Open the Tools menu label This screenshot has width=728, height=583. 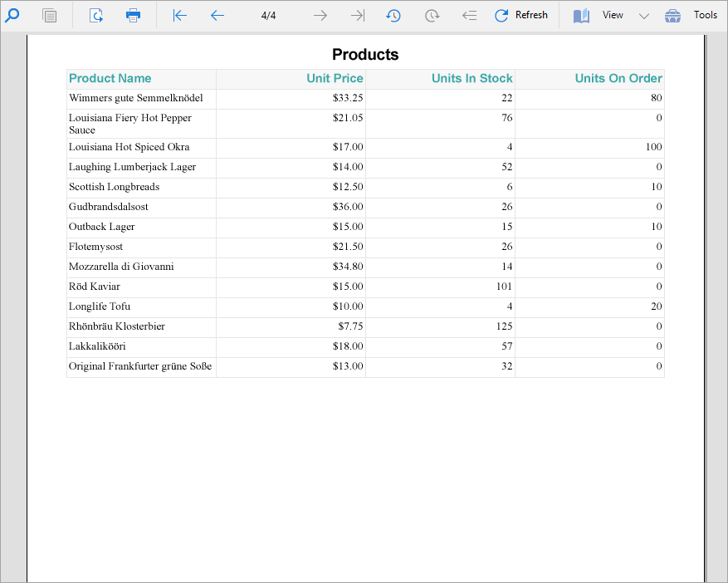click(x=706, y=15)
